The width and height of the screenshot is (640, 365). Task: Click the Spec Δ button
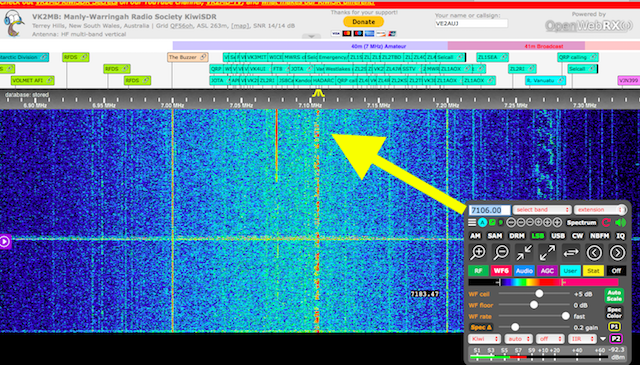(481, 327)
